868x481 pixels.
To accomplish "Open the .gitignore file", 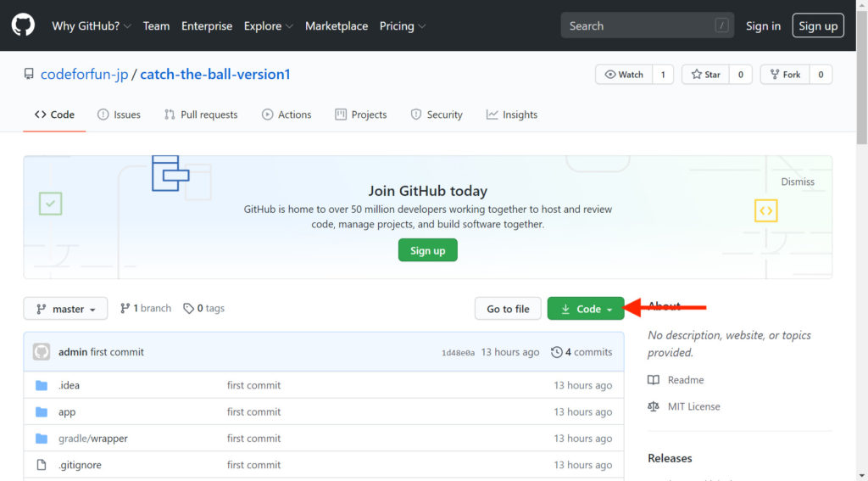I will pos(80,464).
